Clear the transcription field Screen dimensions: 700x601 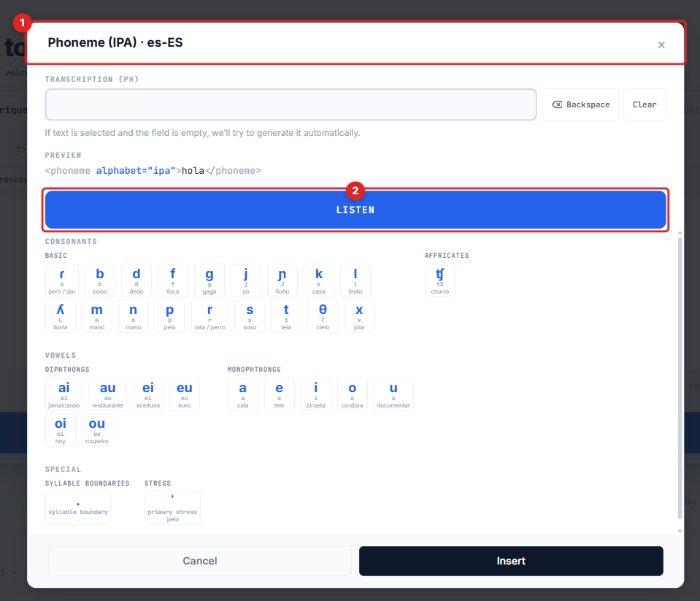[645, 104]
